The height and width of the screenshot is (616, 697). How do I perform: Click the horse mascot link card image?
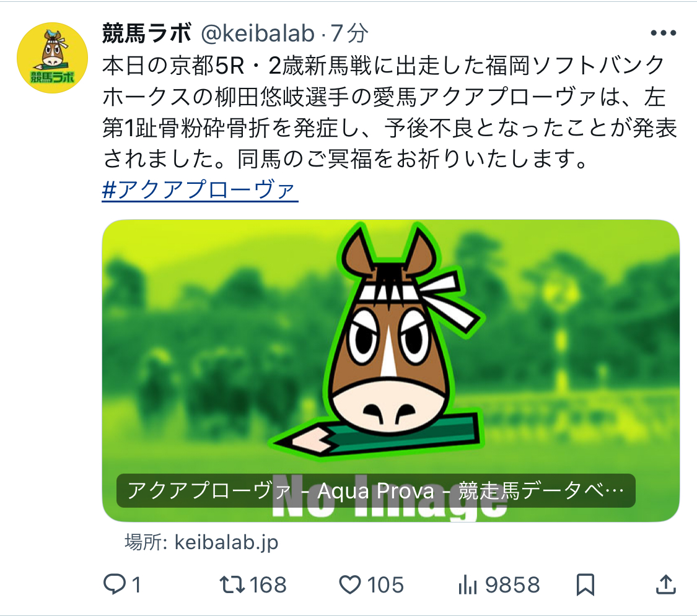coord(390,347)
